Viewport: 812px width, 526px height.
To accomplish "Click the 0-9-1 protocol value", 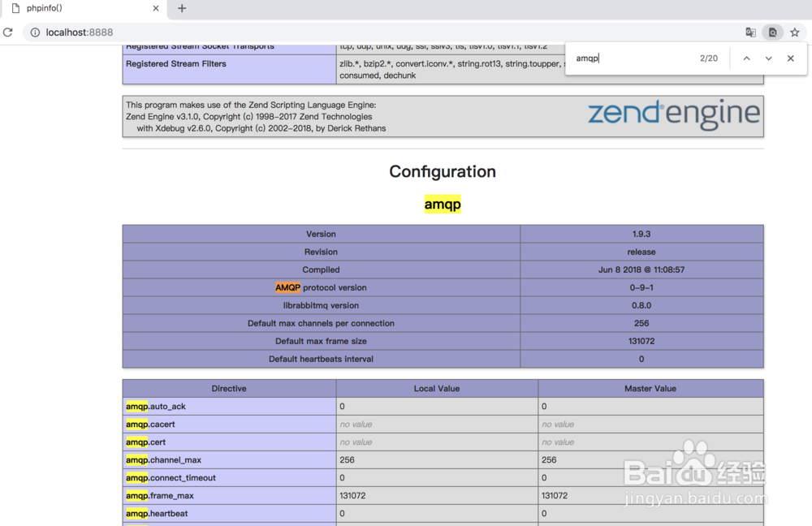I will pos(641,287).
